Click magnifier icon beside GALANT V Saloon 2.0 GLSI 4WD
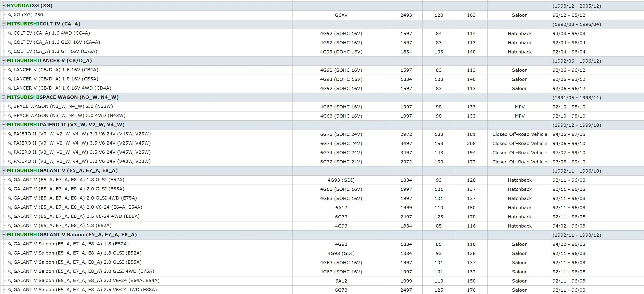 (10, 272)
